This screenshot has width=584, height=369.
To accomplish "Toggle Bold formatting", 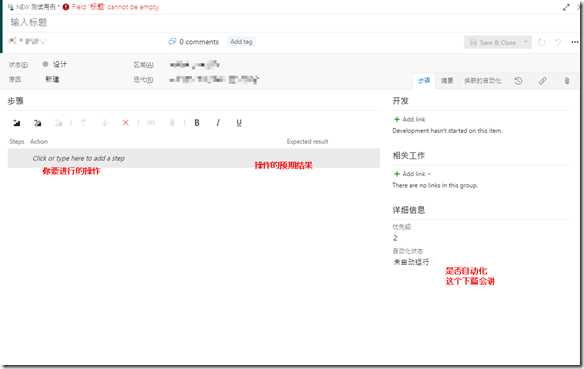I will [x=197, y=123].
